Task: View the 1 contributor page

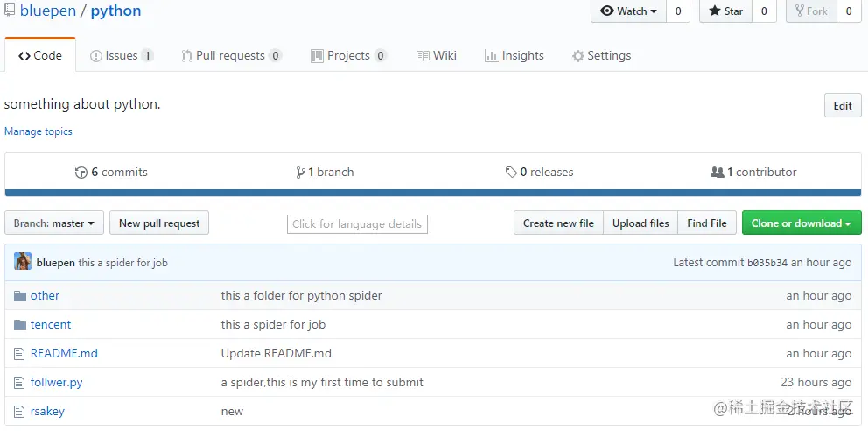Action: coord(753,173)
